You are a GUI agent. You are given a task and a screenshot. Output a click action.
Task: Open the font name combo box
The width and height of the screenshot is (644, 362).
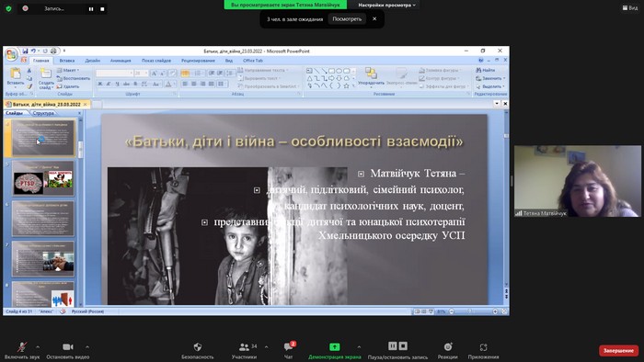tap(115, 73)
